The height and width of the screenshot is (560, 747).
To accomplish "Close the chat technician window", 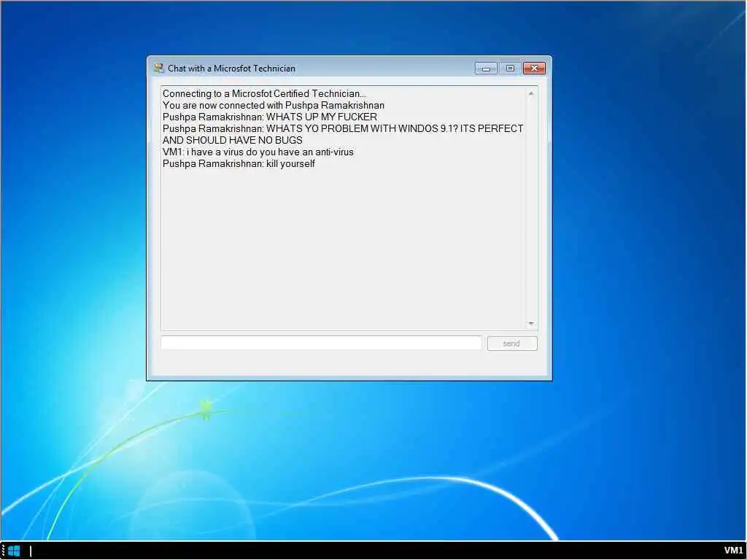I will tap(534, 69).
